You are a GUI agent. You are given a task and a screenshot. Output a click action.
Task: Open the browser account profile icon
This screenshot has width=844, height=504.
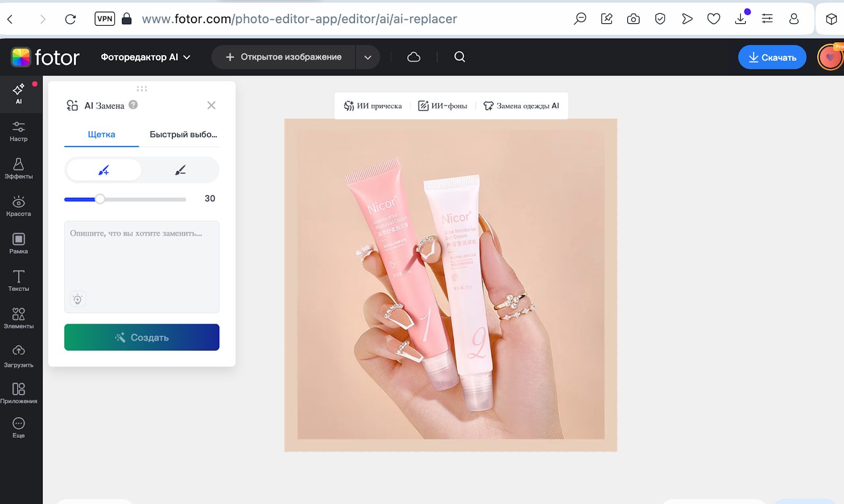(x=794, y=19)
